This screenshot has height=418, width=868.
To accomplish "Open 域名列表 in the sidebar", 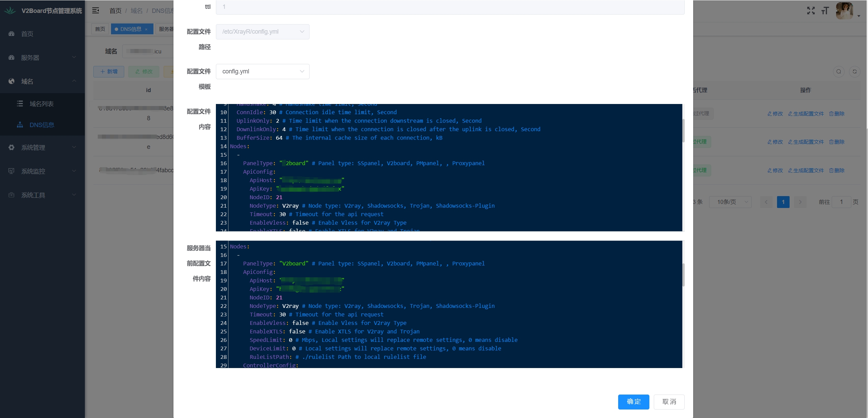I will (x=41, y=104).
